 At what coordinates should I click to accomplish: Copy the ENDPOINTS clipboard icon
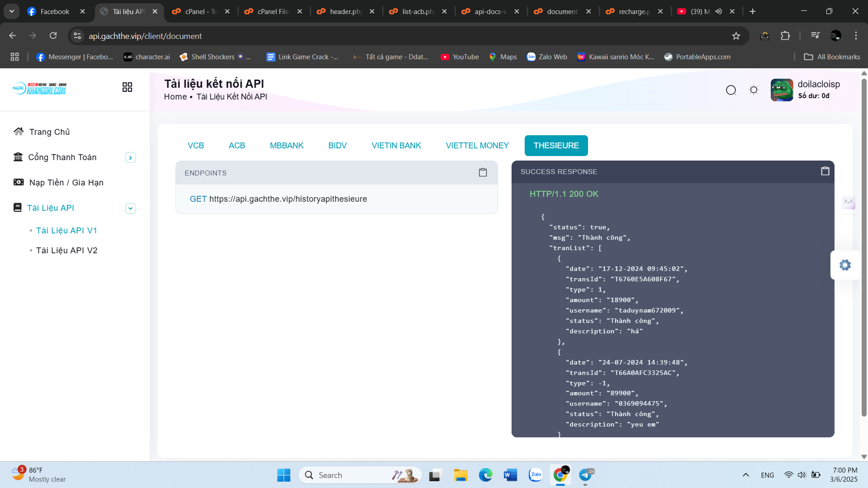(x=483, y=172)
